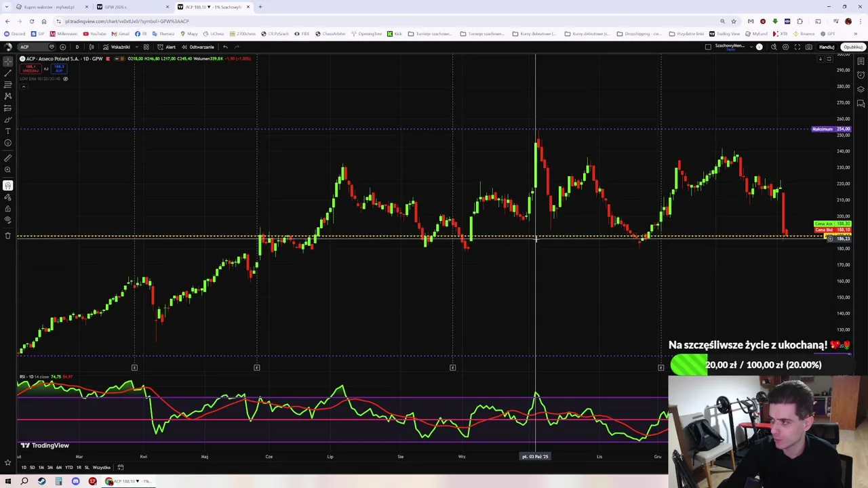Toggle the sync price scale button
This screenshot has height=488, width=868.
click(x=829, y=59)
